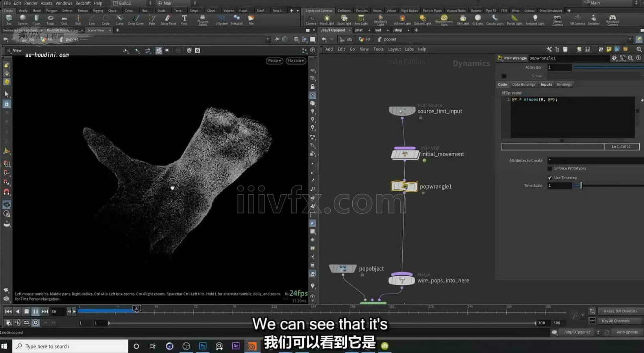Add a Spot Light
644x353 pixels.
(344, 20)
